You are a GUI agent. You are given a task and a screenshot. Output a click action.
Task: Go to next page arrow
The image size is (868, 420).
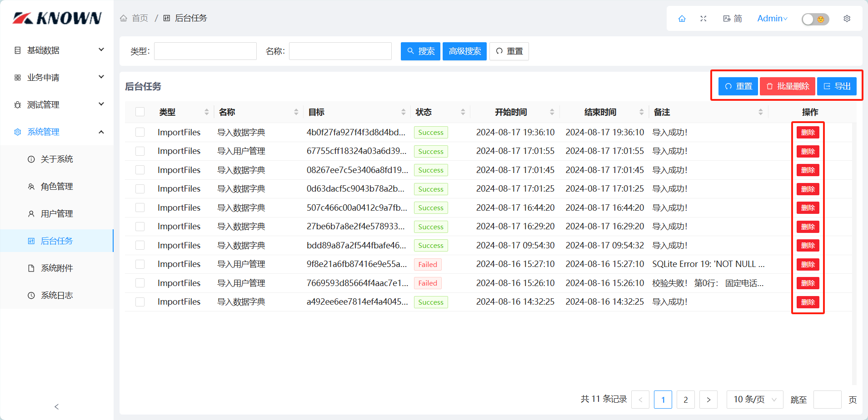tap(708, 400)
